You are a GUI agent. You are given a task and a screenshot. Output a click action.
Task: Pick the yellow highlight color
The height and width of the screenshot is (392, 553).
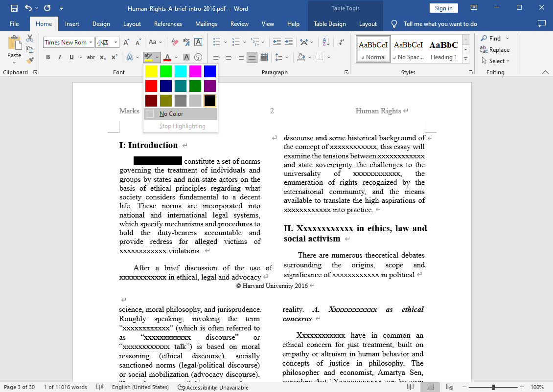click(151, 71)
